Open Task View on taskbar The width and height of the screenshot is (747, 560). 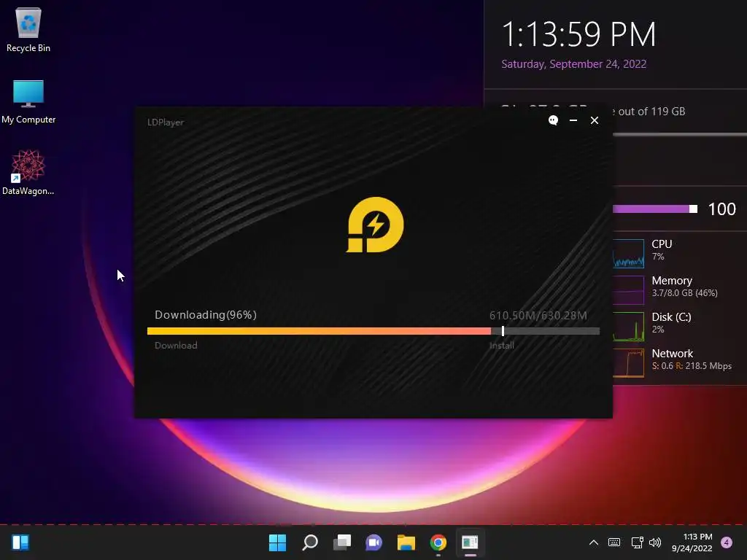[x=341, y=542]
